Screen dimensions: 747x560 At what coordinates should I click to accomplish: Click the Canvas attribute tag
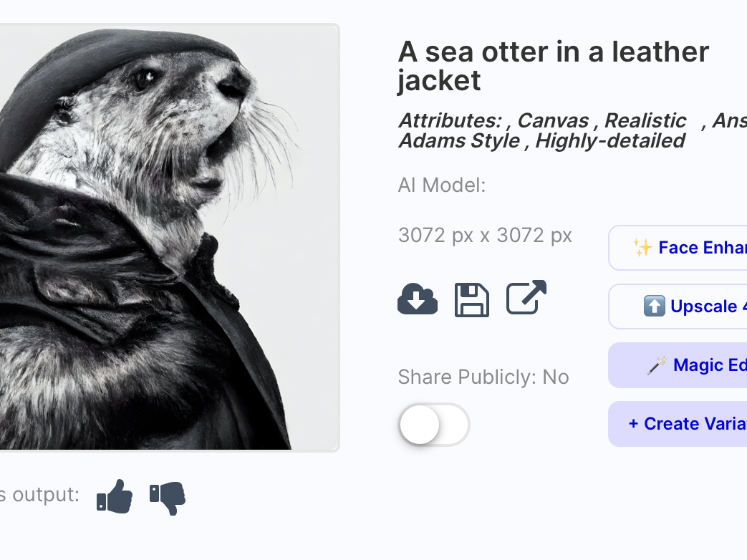(x=553, y=120)
